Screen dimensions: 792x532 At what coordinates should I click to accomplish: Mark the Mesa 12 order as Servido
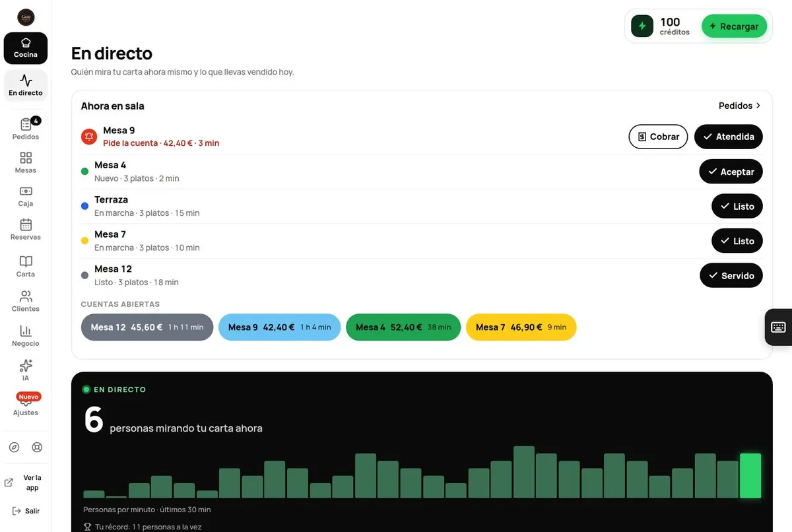coord(731,276)
